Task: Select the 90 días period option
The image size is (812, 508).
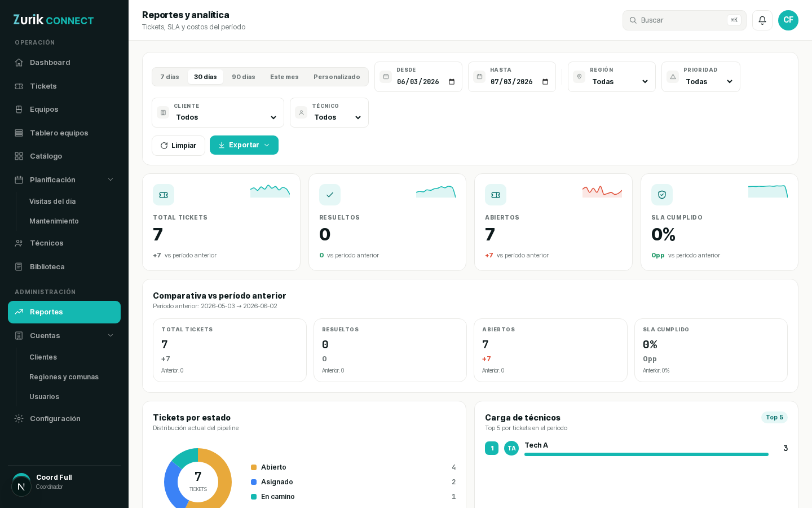Action: click(244, 77)
